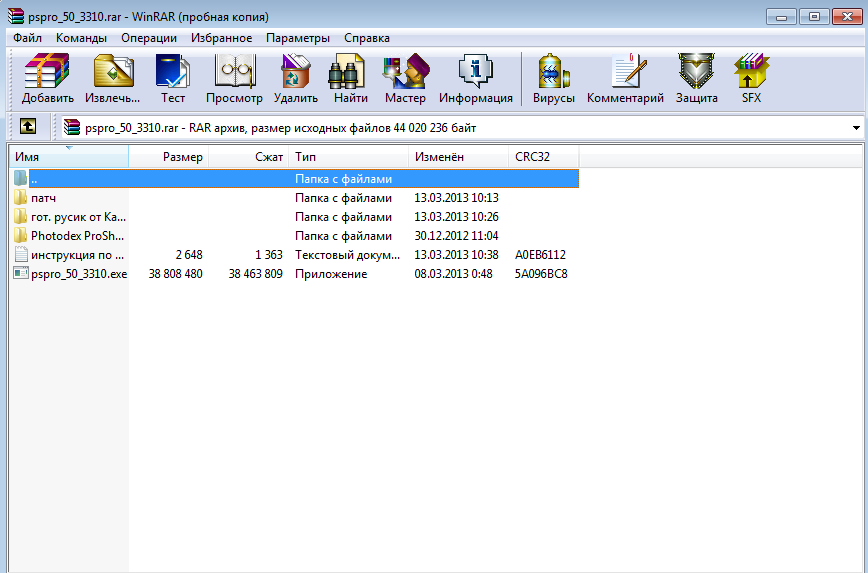
Task: Click text document icon of инструкция по
Action: 21,255
